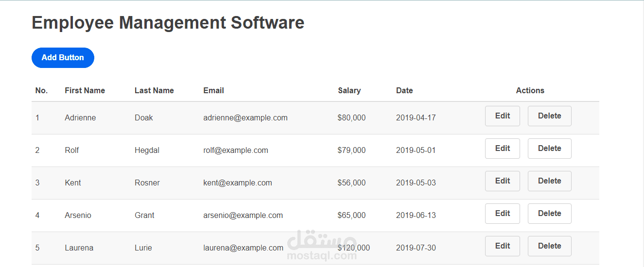Click the 2019-07-30 date cell
The width and height of the screenshot is (644, 267).
pos(416,248)
